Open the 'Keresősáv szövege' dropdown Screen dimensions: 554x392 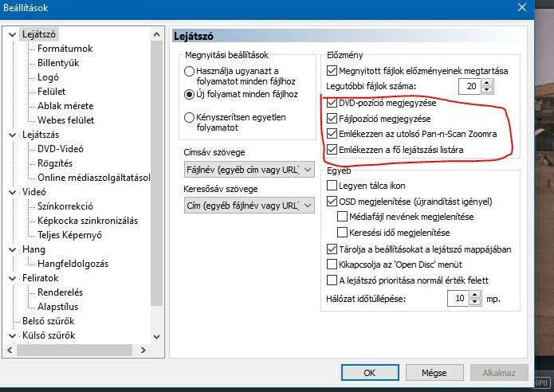pyautogui.click(x=249, y=206)
